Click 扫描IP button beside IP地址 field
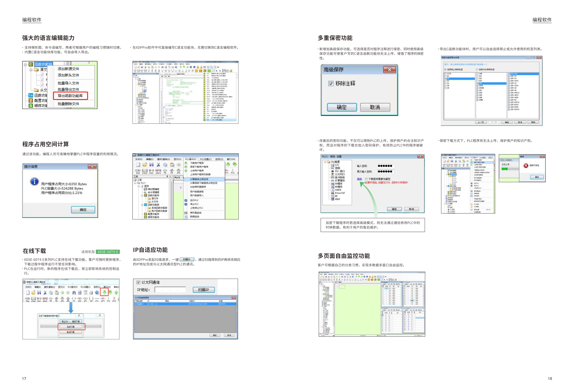This screenshot has height=392, width=574. click(x=204, y=290)
